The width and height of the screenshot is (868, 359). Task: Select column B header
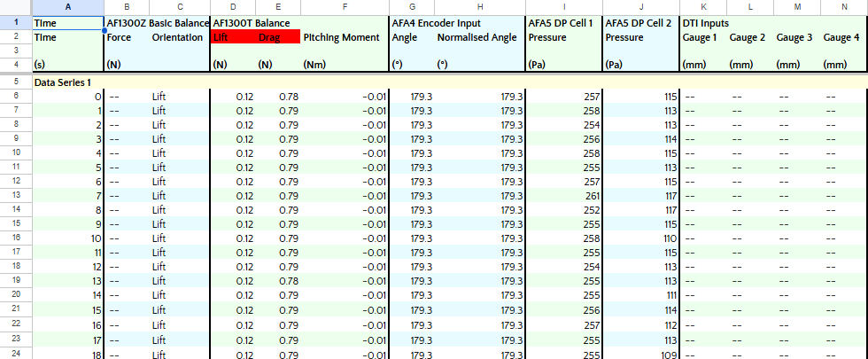127,7
